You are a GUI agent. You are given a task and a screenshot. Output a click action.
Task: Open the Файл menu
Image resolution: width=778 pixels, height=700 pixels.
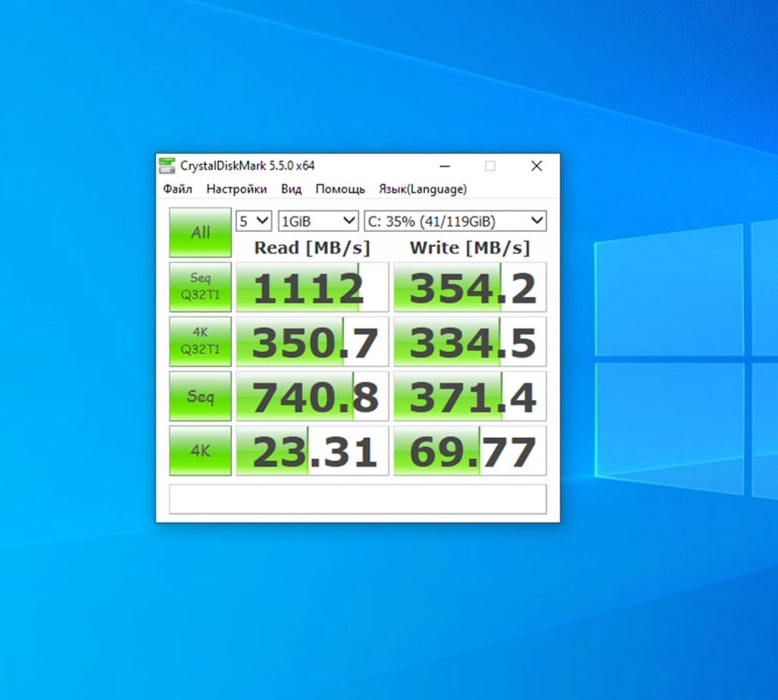(177, 189)
